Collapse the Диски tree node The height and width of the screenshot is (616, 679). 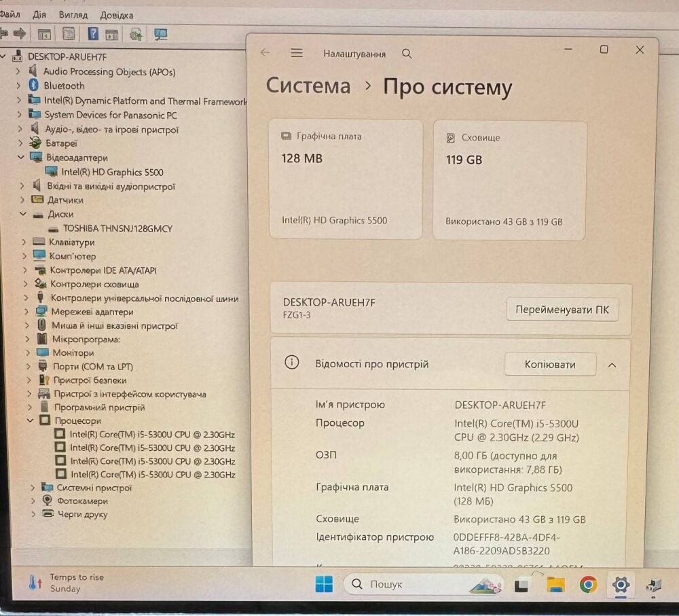(x=23, y=214)
